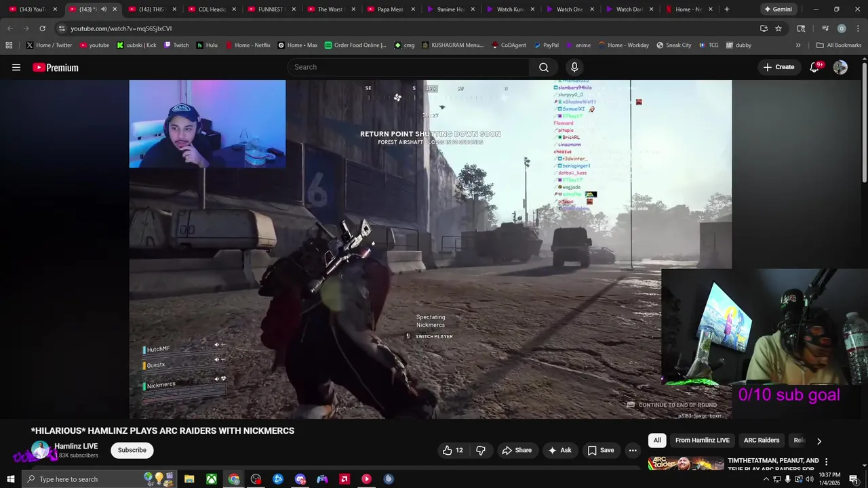
Task: Open Windows Start menu
Action: [10, 479]
